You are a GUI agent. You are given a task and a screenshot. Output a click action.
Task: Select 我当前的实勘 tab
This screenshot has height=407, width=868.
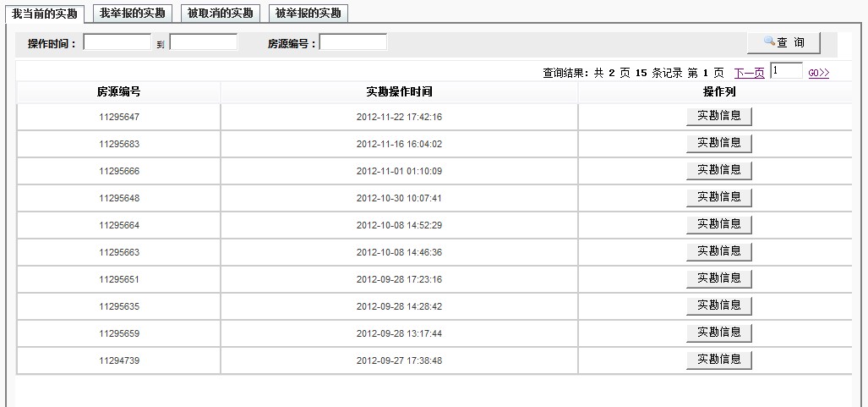click(44, 14)
